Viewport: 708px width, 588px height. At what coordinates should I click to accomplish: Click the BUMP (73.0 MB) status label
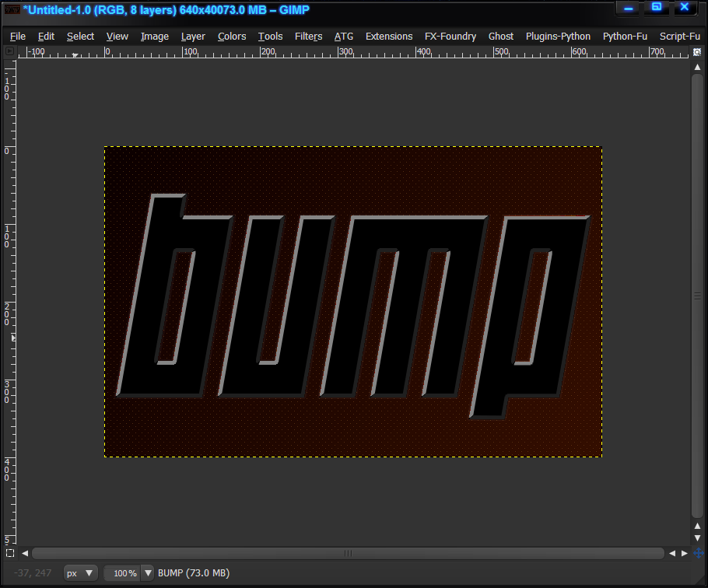coord(194,572)
